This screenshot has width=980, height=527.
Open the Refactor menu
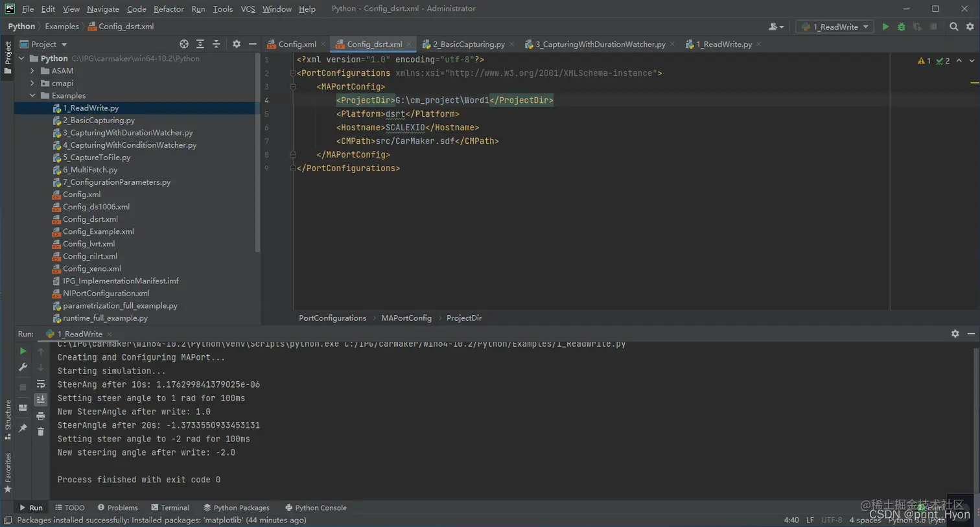(169, 9)
